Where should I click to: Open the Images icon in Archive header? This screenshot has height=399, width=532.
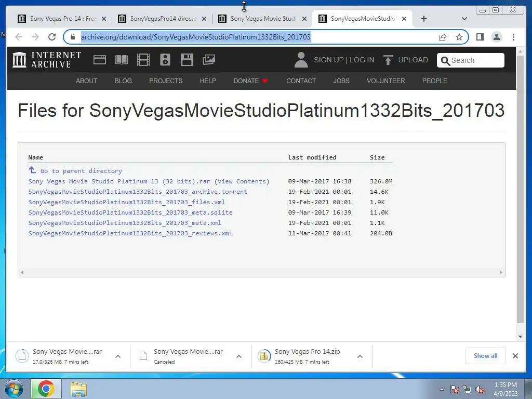click(x=209, y=60)
